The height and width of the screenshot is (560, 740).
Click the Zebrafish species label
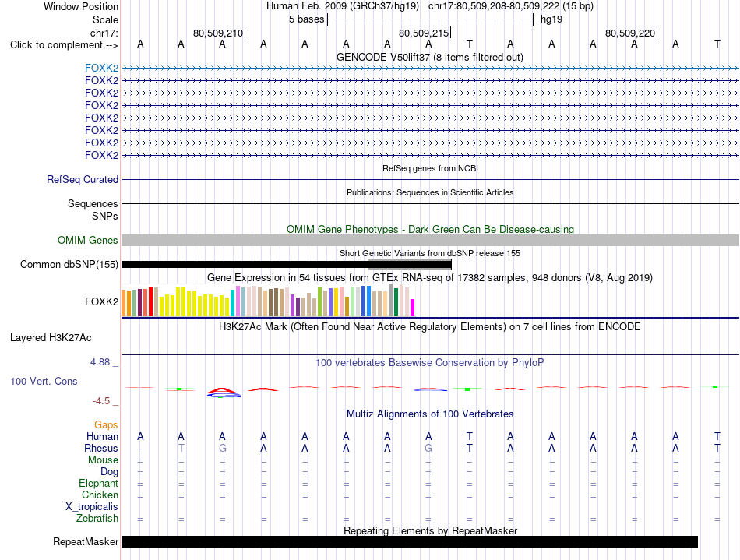click(97, 518)
